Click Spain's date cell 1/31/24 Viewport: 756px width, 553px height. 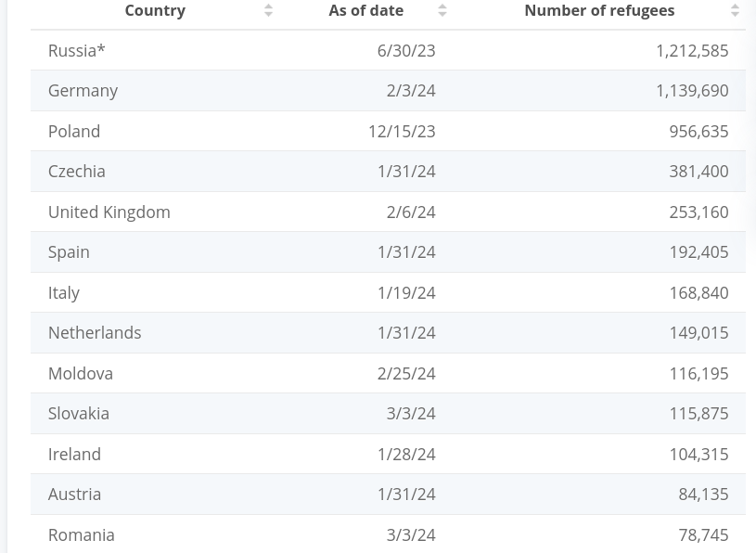pos(406,251)
